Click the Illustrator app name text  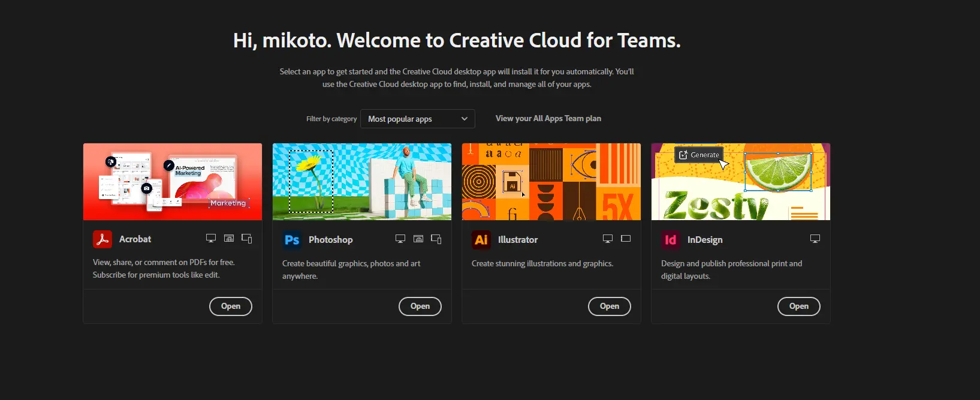point(518,239)
